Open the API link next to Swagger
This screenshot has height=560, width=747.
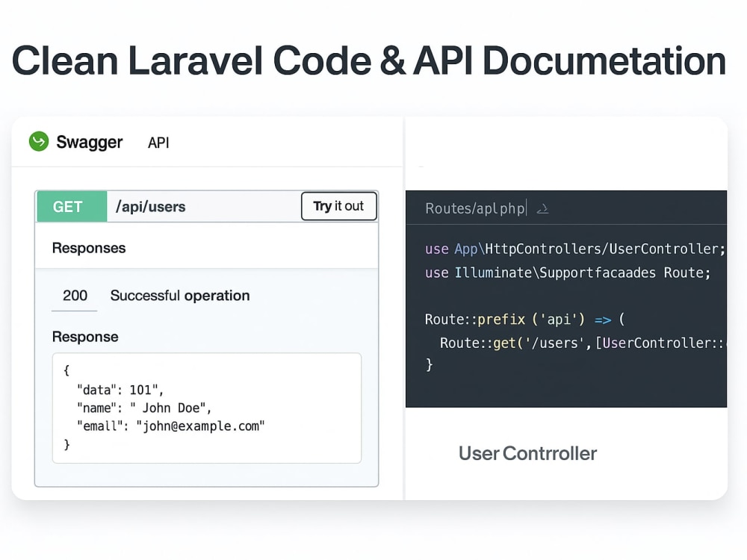[x=158, y=143]
